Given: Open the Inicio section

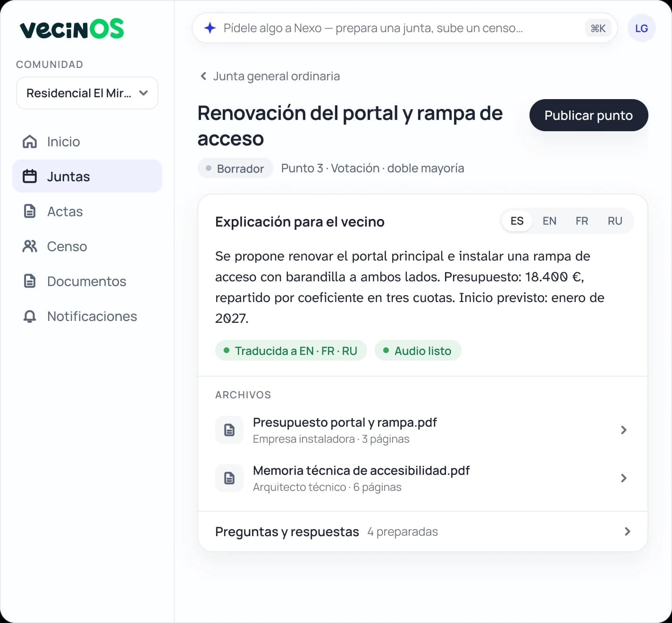Looking at the screenshot, I should 87,142.
